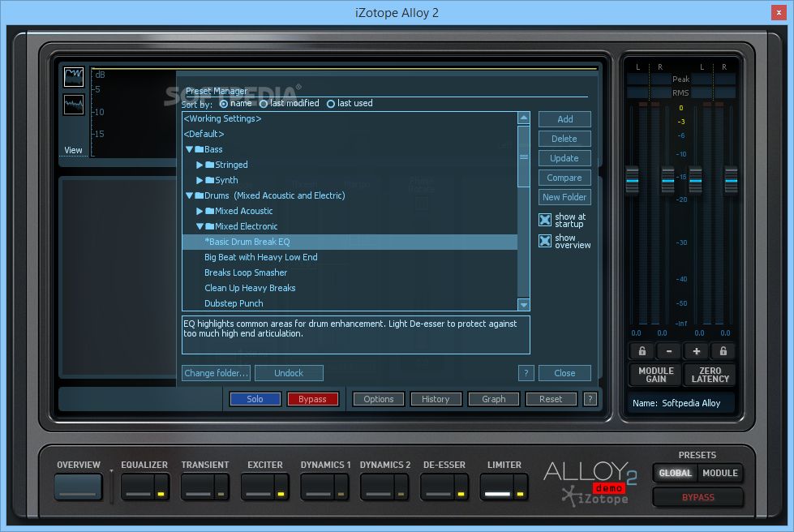This screenshot has width=794, height=532.
Task: Select the upper spectrum view icon
Action: pyautogui.click(x=74, y=77)
